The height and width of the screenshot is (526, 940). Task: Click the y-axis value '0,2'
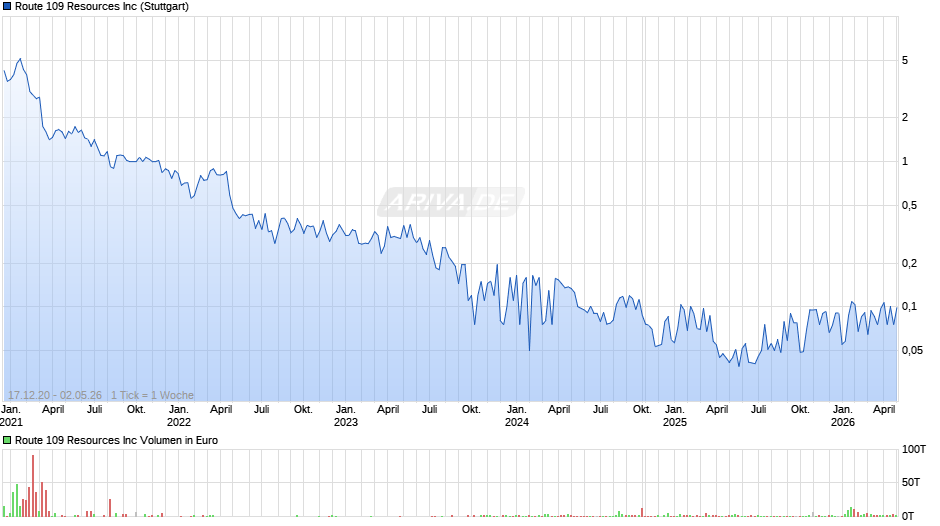(x=909, y=263)
